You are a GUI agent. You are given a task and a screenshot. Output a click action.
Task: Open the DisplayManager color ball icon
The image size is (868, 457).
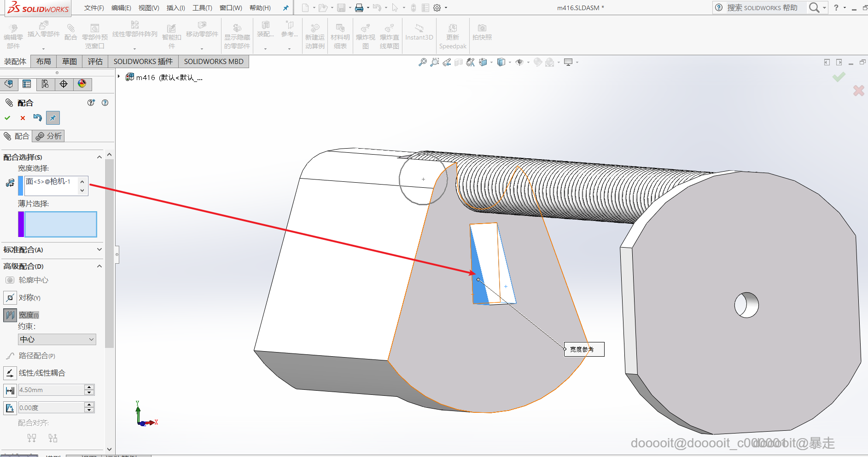pos(82,84)
